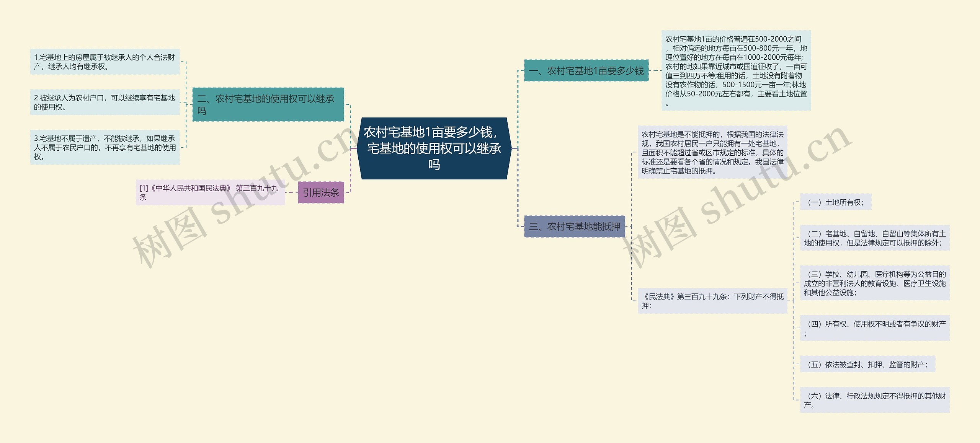Click the (四)所有权、使用权不明 leaf node
This screenshot has height=443, width=980.
click(874, 328)
